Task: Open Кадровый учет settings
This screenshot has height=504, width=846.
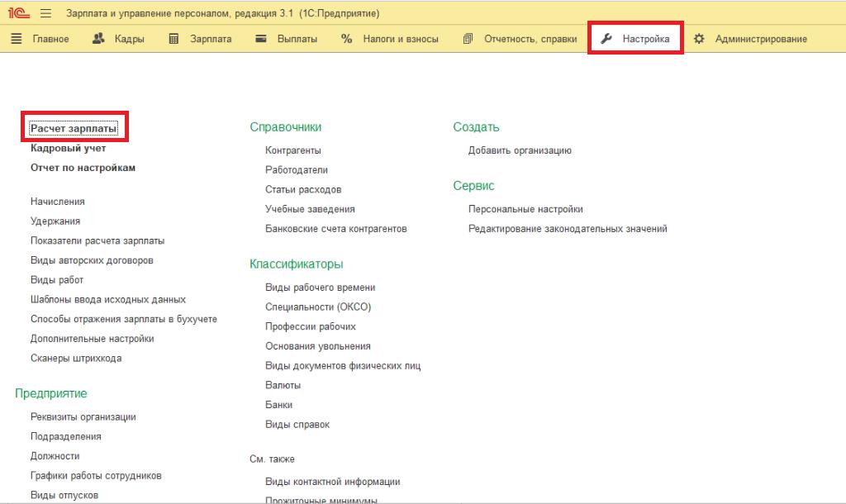Action: point(68,149)
